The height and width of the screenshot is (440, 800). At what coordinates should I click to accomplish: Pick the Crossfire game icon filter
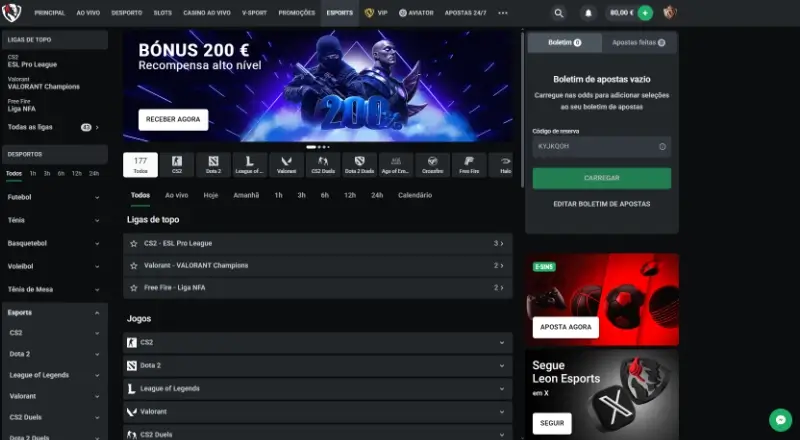click(432, 164)
